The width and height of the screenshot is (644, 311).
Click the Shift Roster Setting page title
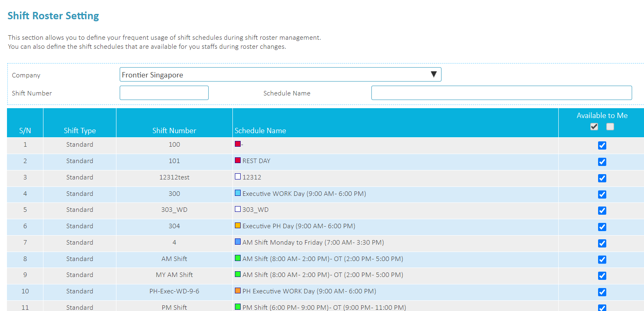(x=53, y=16)
